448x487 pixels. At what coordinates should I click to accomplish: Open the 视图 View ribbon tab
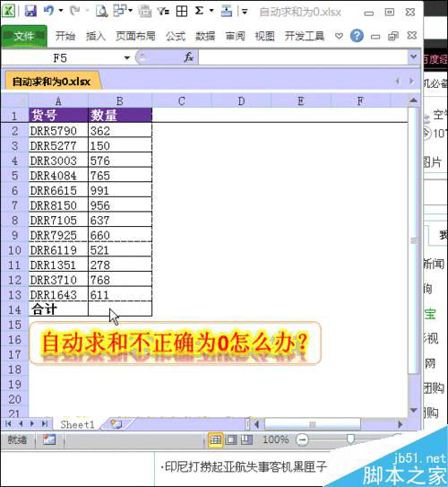click(264, 36)
